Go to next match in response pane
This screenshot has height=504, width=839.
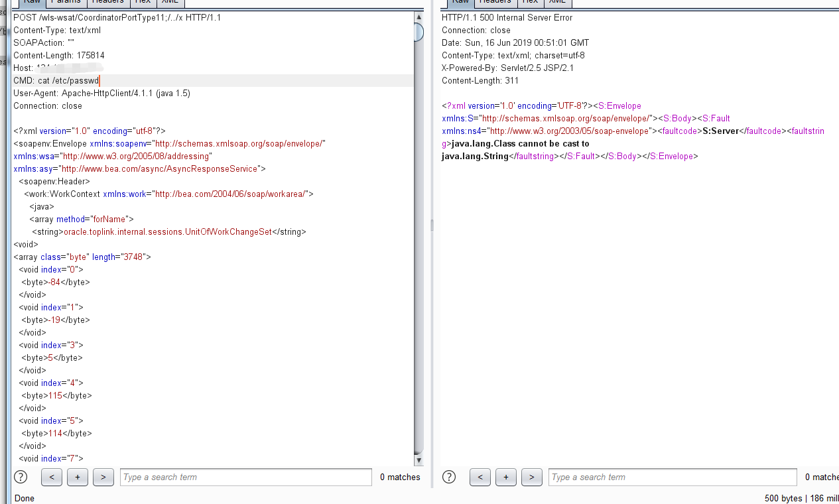532,477
